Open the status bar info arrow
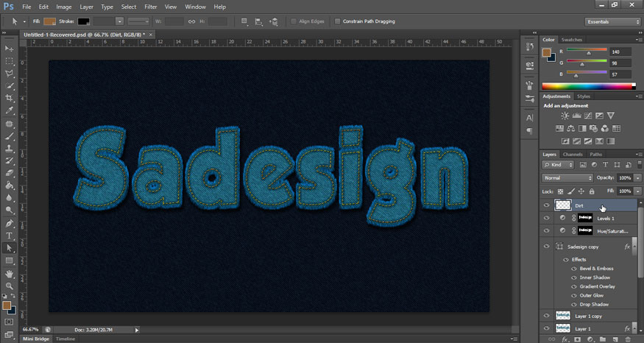This screenshot has width=644, height=343. point(137,330)
